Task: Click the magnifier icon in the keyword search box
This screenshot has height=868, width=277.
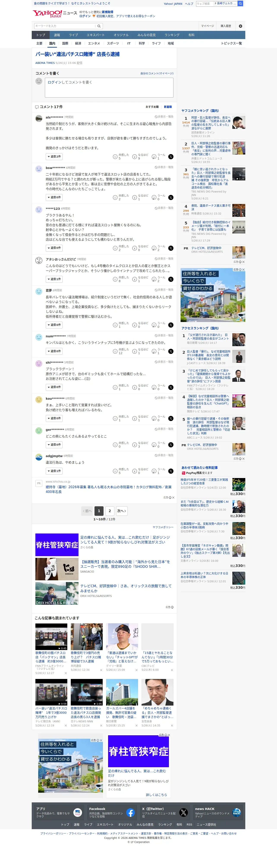Action: 99,26
